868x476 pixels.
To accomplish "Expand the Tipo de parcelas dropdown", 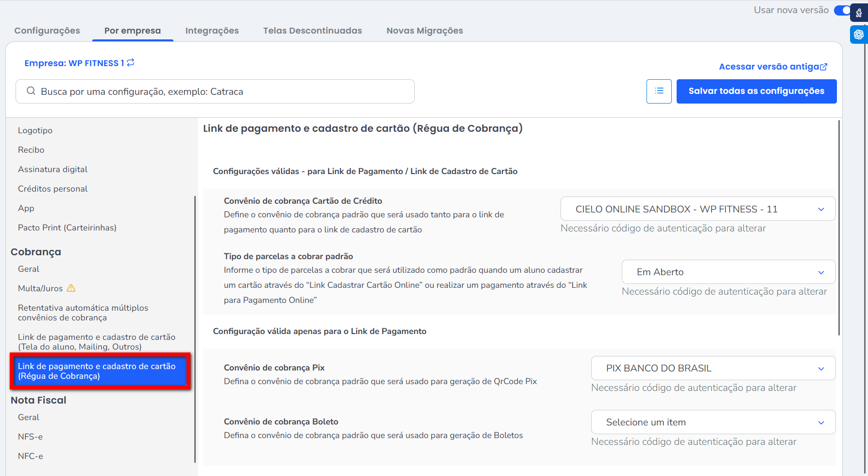I will [x=728, y=272].
